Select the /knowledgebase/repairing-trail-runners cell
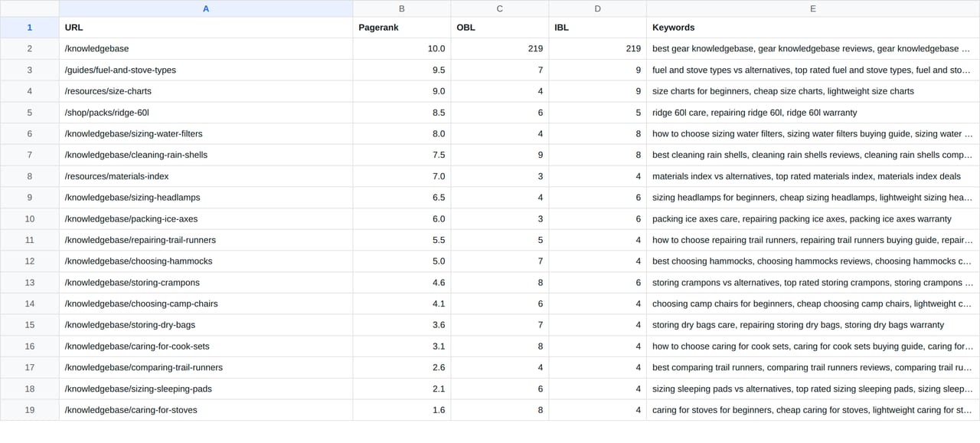Image resolution: width=980 pixels, height=443 pixels. 206,240
